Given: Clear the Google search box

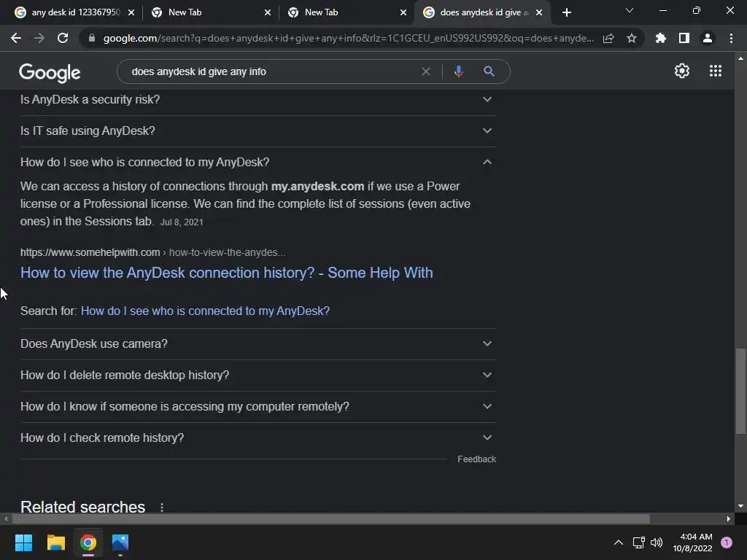Looking at the screenshot, I should coord(426,71).
